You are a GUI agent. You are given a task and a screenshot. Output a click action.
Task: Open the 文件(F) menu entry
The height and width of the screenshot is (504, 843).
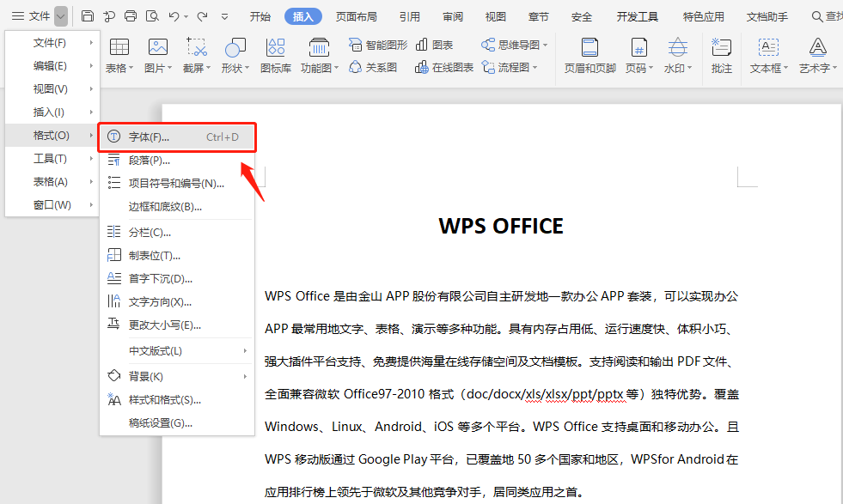tap(52, 42)
